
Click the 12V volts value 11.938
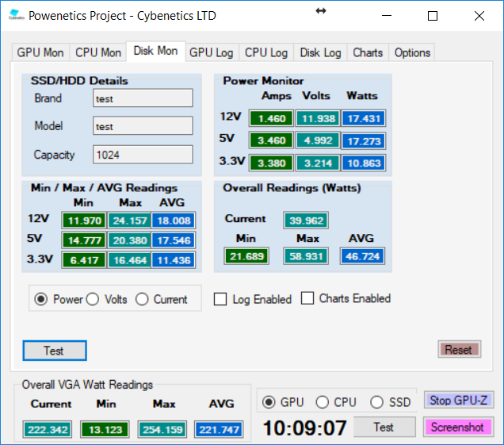pos(318,118)
